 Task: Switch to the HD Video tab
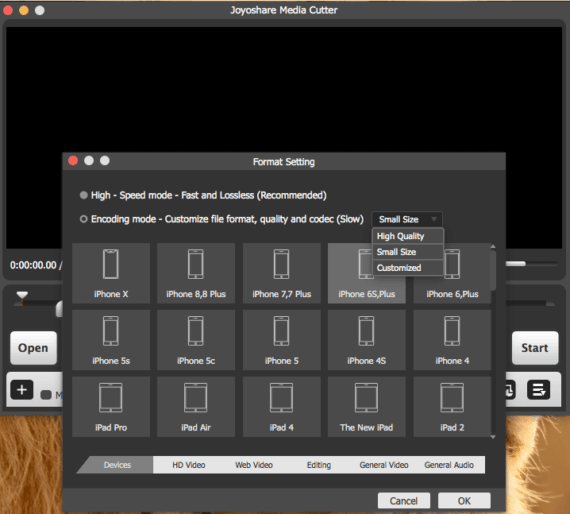189,465
